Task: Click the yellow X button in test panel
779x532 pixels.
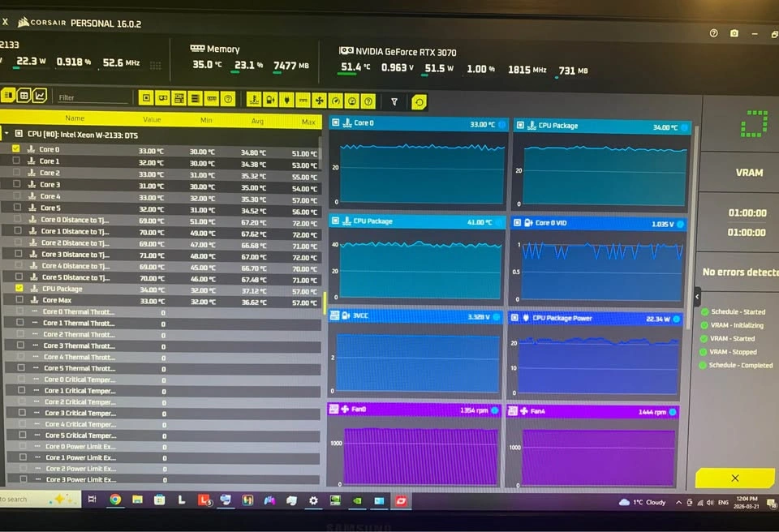Action: [735, 478]
